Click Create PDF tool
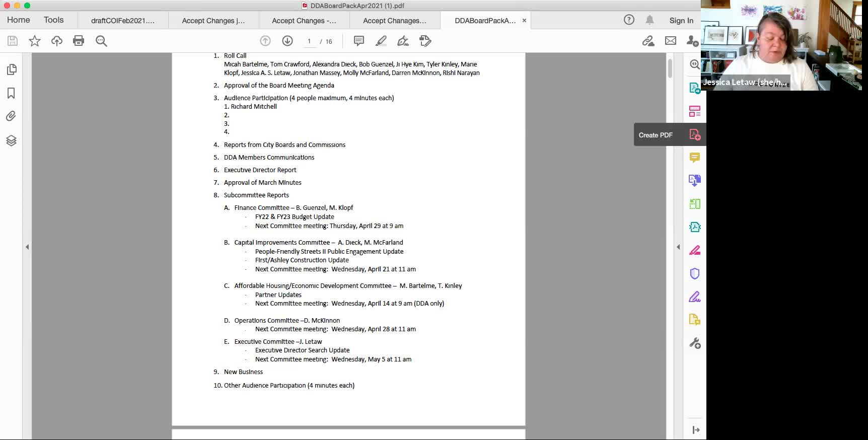 (x=694, y=135)
